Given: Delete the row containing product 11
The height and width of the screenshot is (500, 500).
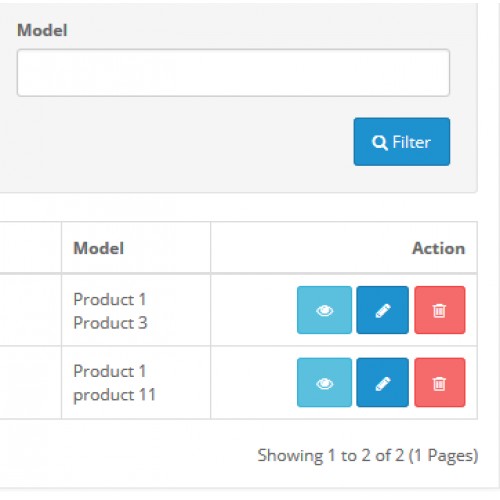Looking at the screenshot, I should click(440, 382).
